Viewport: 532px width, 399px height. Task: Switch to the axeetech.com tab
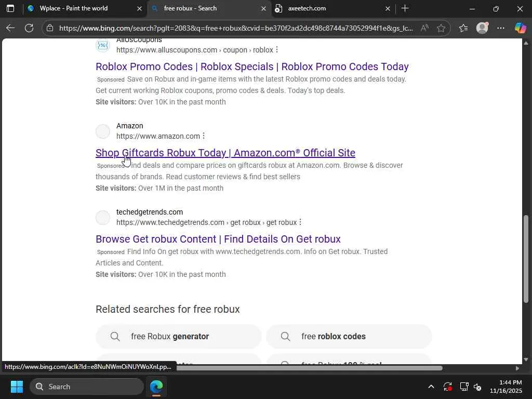tap(333, 8)
